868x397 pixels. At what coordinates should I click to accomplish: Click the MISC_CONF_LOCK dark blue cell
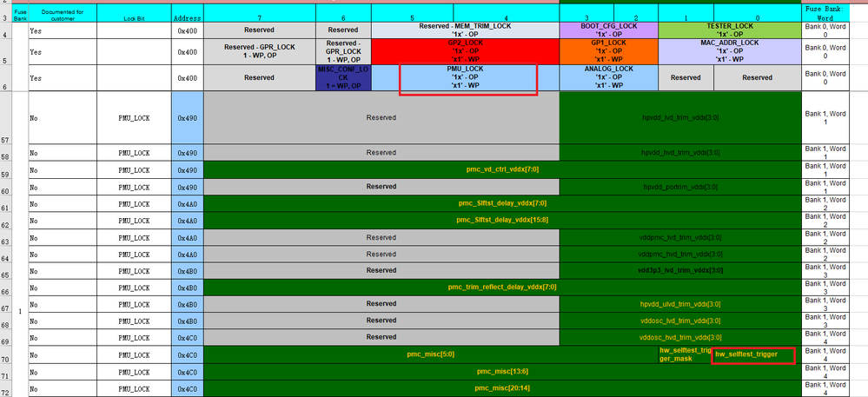[343, 78]
